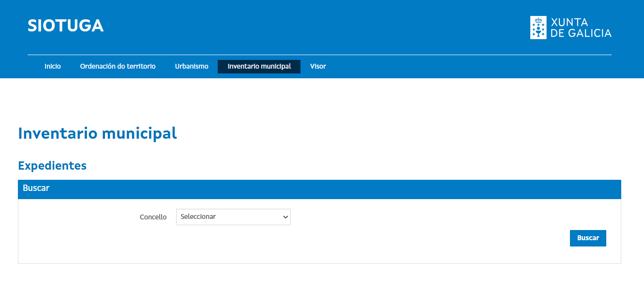
Task: Expand the Seleccionar combo box chevron
Action: 285,217
